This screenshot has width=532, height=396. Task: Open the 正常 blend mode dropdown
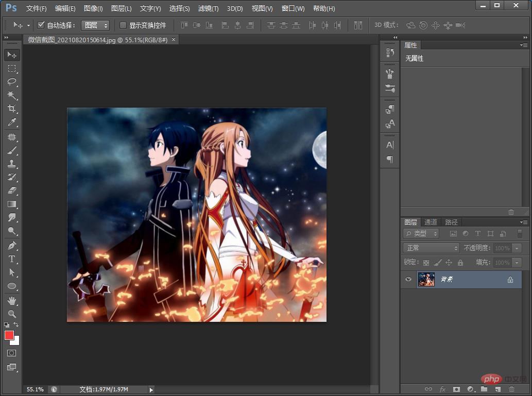(431, 248)
